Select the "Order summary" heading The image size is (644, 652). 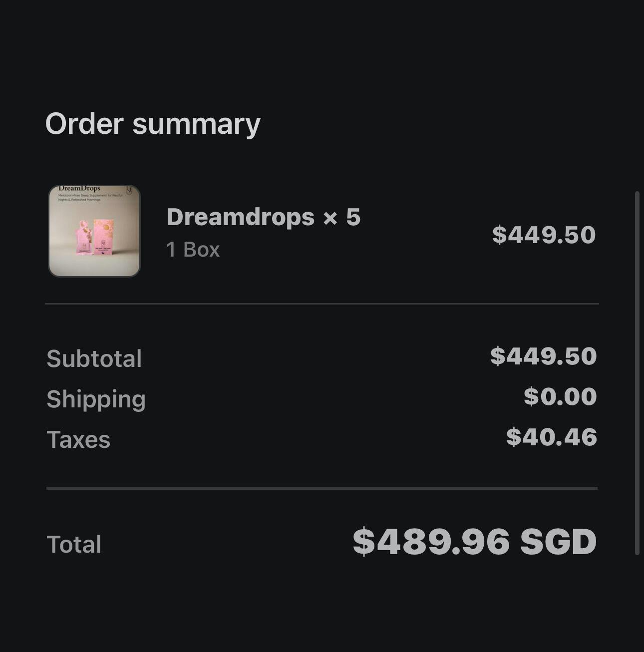coord(153,123)
